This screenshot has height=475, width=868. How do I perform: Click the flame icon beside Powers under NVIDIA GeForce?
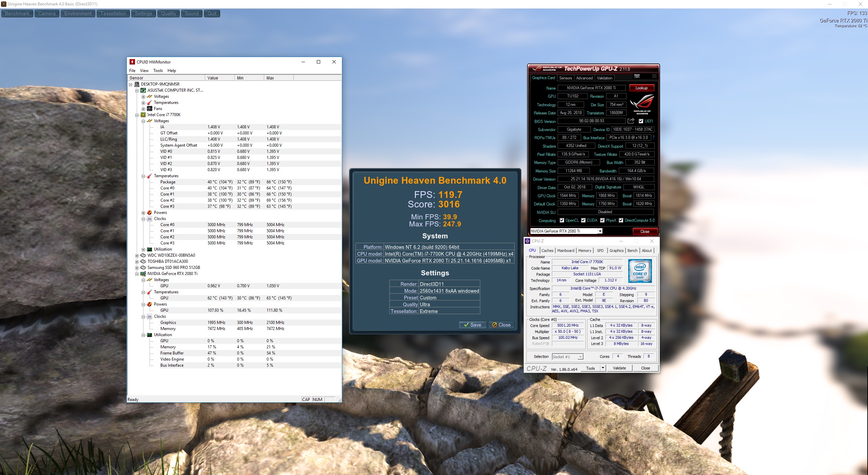coord(150,304)
